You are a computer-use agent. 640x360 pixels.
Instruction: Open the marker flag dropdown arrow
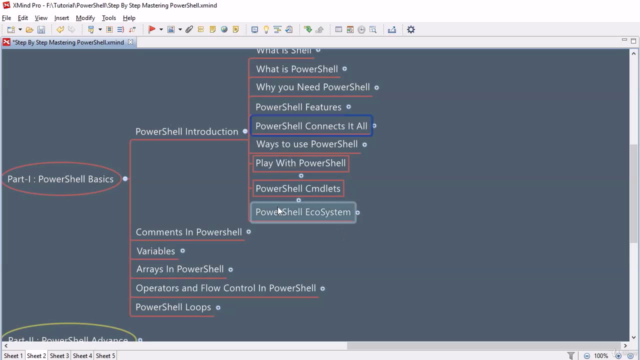point(161,30)
